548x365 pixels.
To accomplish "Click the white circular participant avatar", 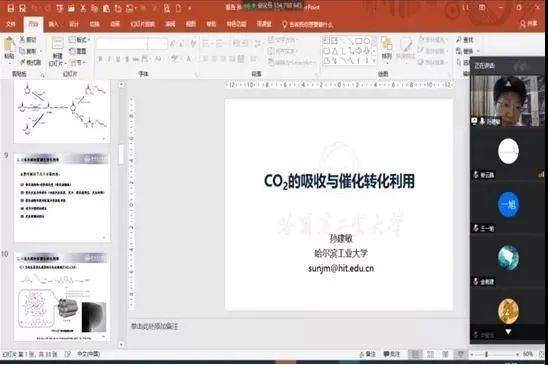I will coord(508,151).
